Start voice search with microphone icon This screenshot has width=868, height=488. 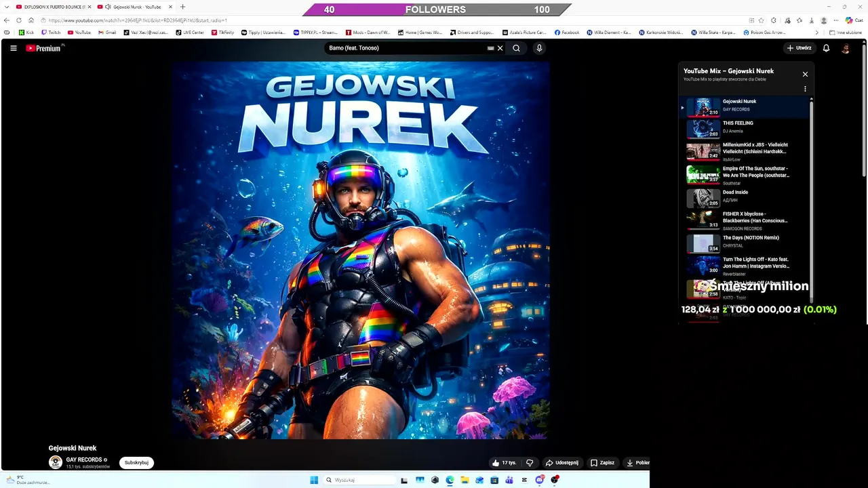pos(539,48)
